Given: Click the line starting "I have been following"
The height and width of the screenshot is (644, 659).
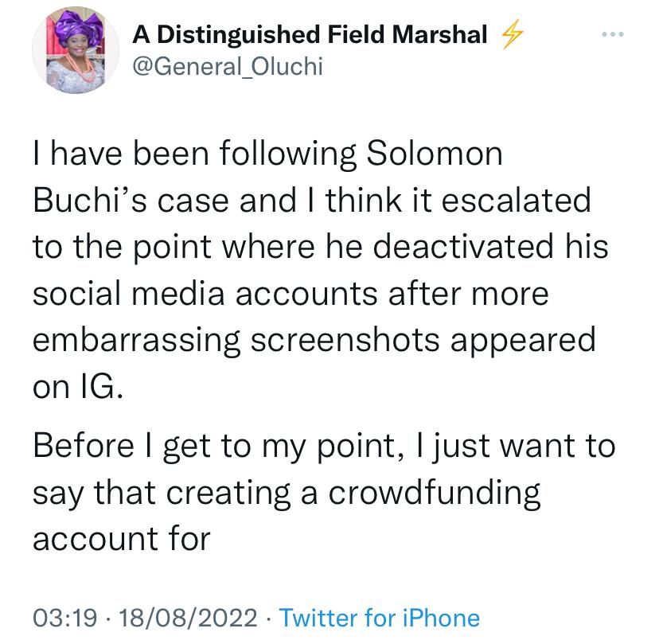Looking at the screenshot, I should pos(267,154).
